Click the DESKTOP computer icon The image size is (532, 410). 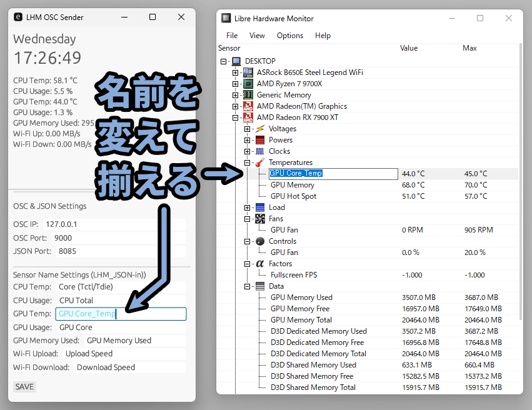coord(236,61)
